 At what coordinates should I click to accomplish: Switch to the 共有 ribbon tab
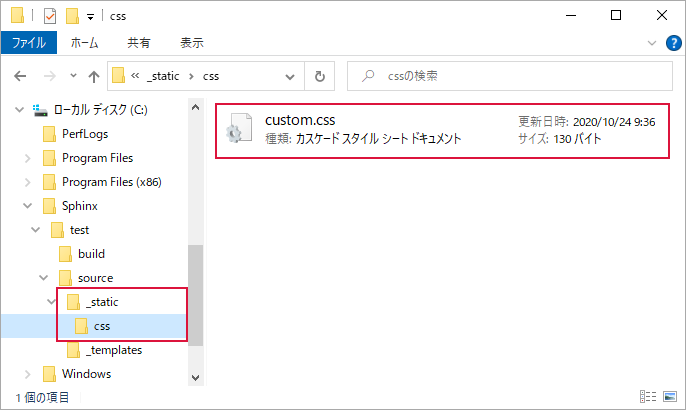[139, 43]
